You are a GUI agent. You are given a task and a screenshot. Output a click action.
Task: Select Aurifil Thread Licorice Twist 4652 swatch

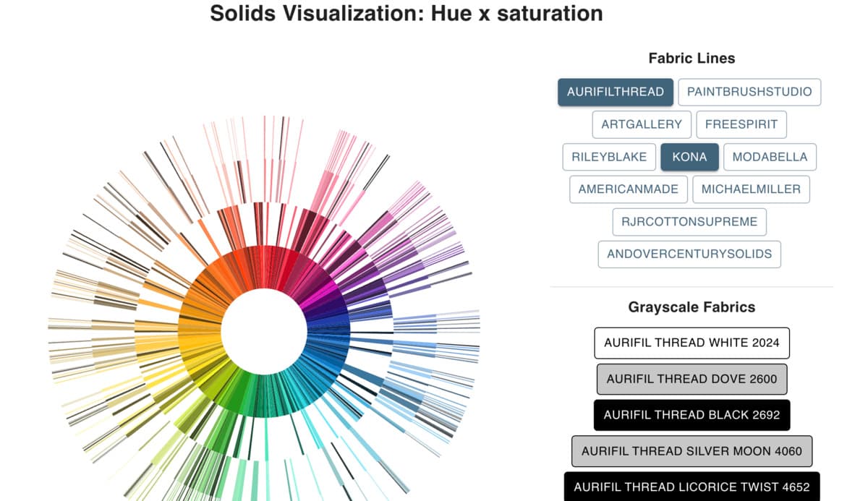click(692, 487)
